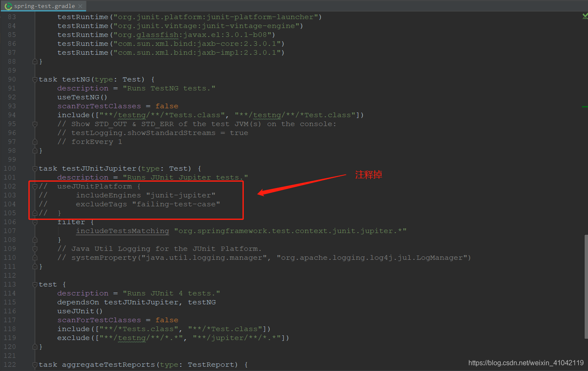Collapse the task testNG block at line 90
The height and width of the screenshot is (371, 588).
point(35,79)
